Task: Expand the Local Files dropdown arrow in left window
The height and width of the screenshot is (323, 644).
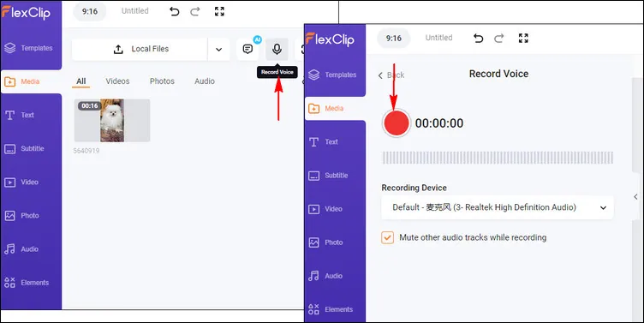Action: click(x=219, y=50)
